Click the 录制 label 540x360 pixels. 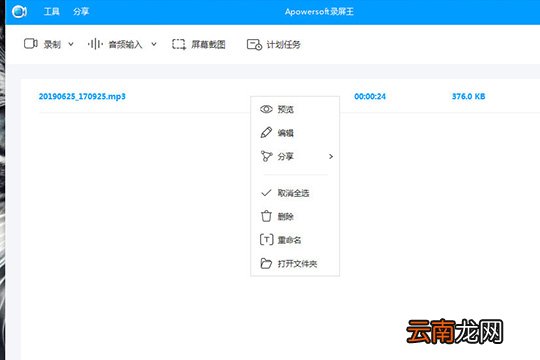pyautogui.click(x=52, y=44)
